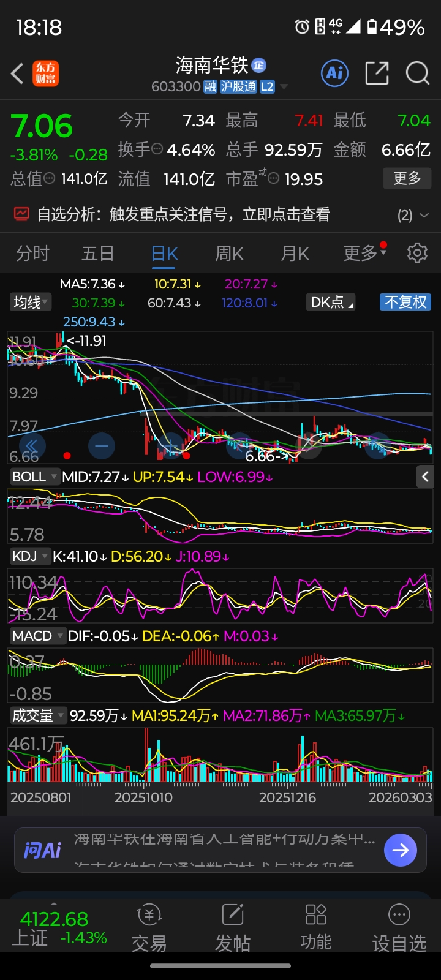Open MACD indicator dropdown
441x980 pixels.
coord(37,636)
